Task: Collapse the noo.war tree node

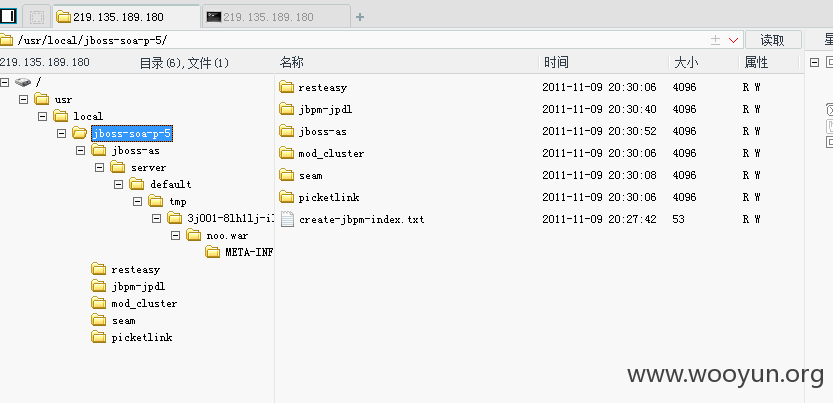Action: point(176,235)
